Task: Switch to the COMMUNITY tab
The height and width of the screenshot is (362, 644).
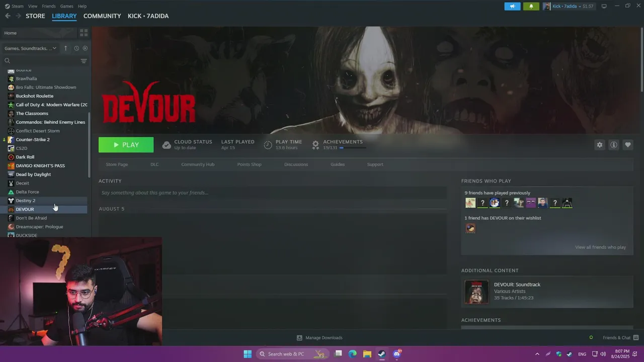Action: click(x=102, y=16)
